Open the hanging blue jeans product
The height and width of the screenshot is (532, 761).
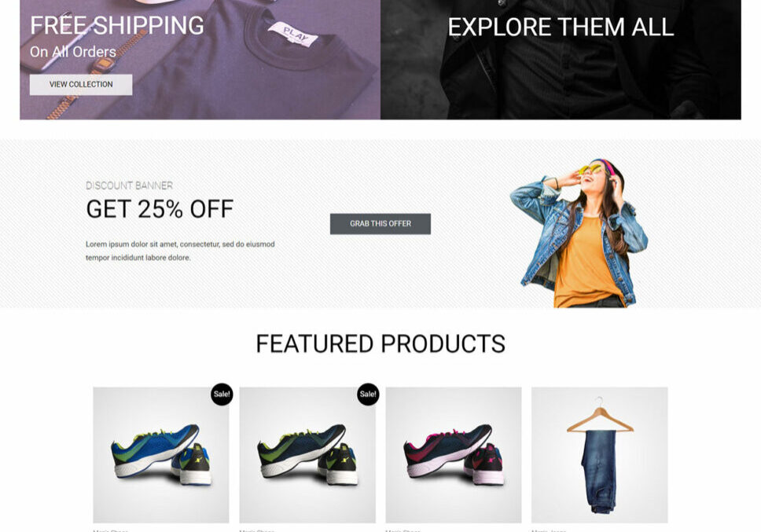pos(599,455)
